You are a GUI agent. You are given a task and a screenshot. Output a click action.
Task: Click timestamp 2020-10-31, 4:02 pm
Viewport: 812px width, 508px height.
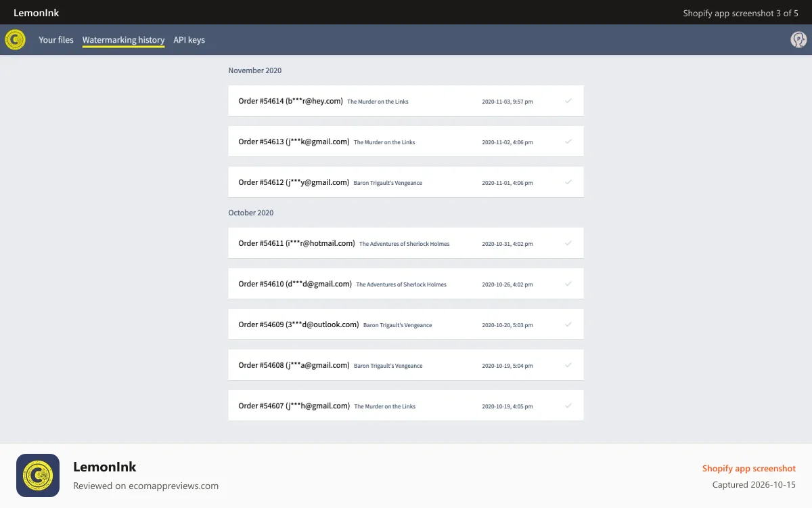point(507,244)
